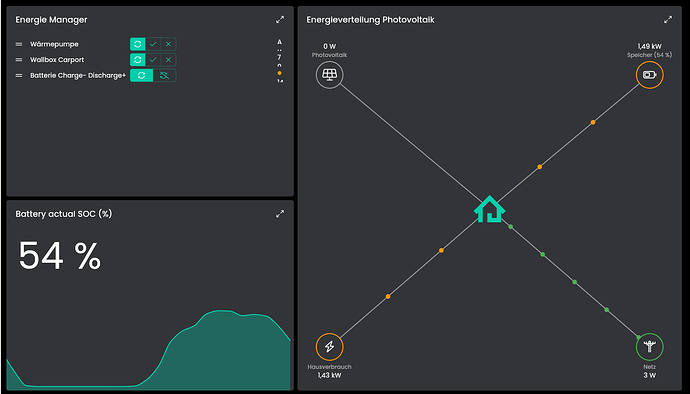Click the Wärmepumpe label
This screenshot has height=394, width=690.
(54, 44)
